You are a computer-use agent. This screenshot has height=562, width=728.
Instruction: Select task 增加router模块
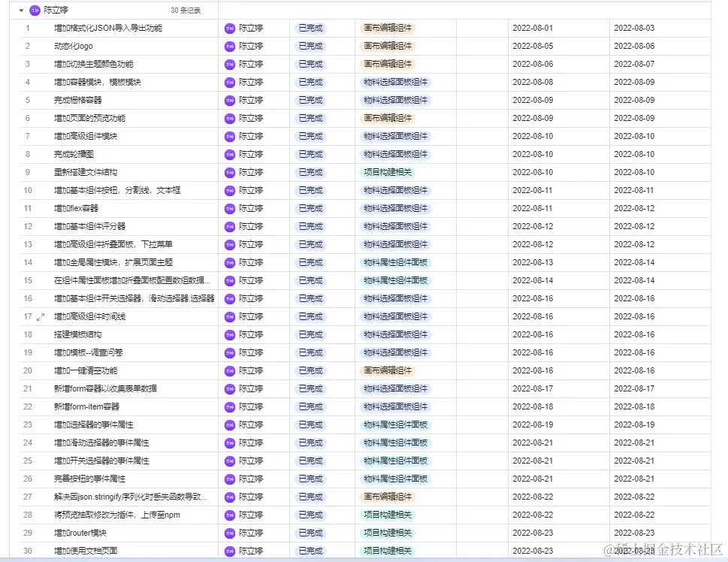(80, 533)
